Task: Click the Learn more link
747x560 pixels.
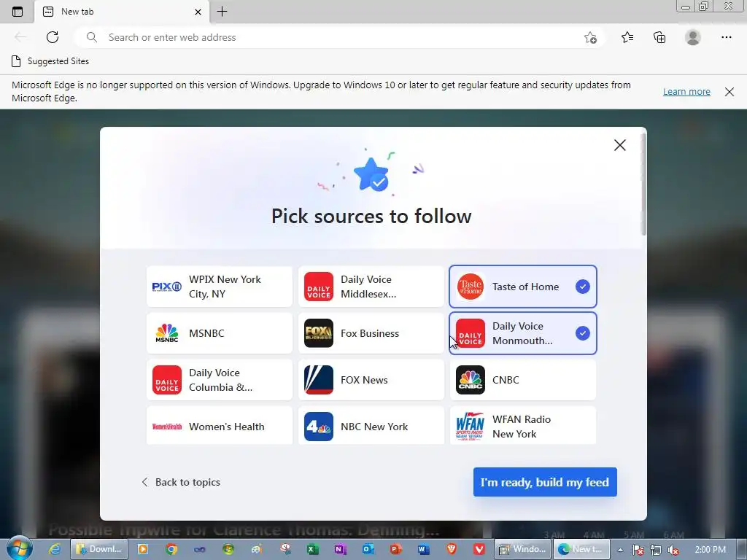Action: coord(686,91)
